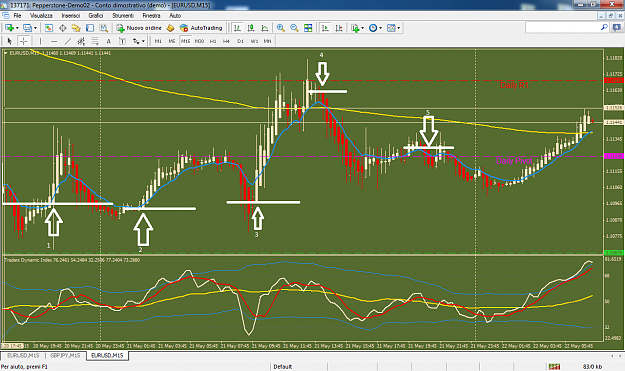Select the text tool (A icon)

108,41
